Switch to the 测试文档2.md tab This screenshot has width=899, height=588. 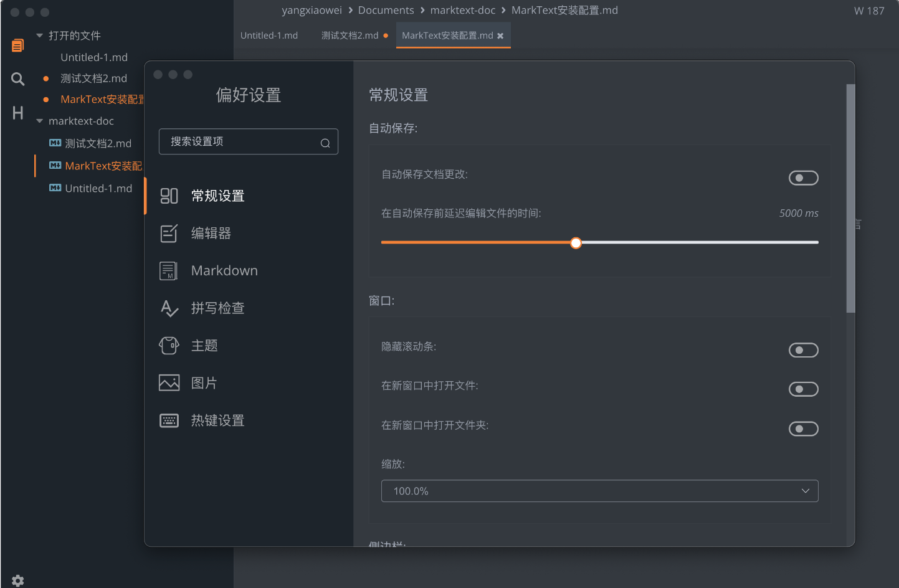(x=349, y=36)
